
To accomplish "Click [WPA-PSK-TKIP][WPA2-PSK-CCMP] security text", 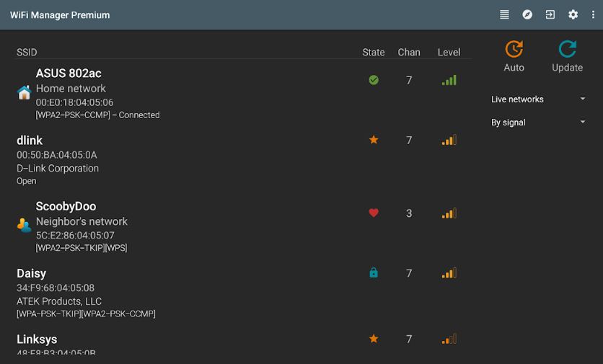I will point(86,314).
